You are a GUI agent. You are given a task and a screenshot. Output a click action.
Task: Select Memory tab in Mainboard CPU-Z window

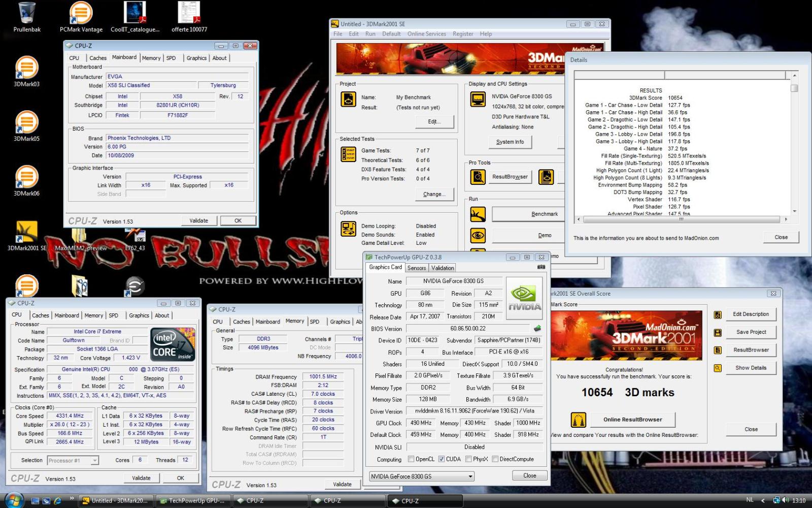point(151,58)
